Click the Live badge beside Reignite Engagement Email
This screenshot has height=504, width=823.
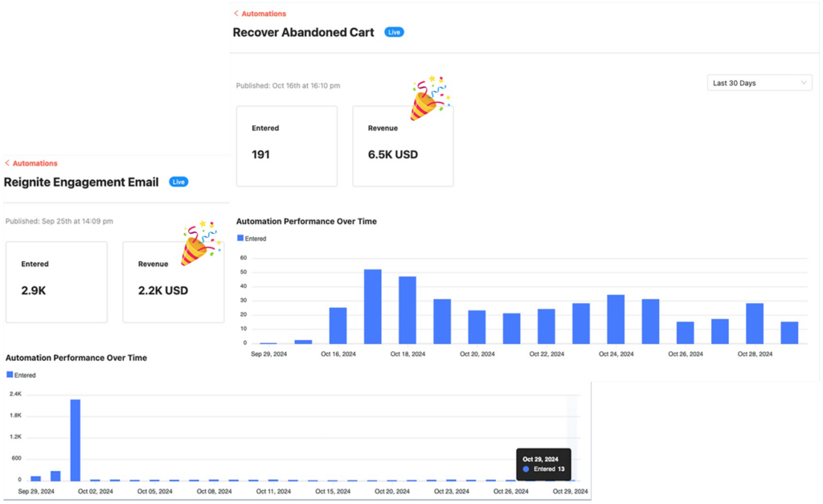178,182
